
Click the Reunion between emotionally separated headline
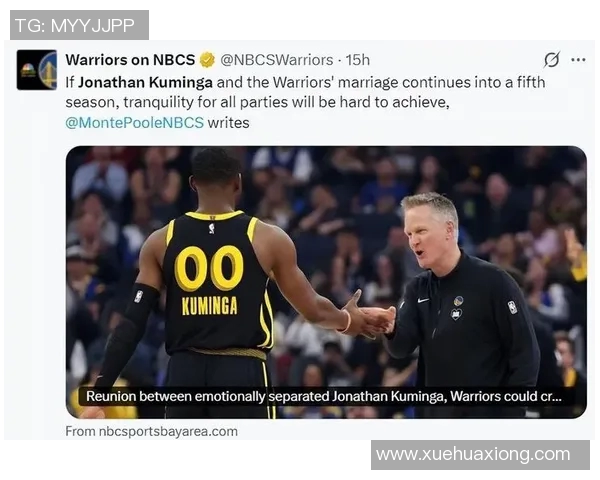[x=324, y=396]
